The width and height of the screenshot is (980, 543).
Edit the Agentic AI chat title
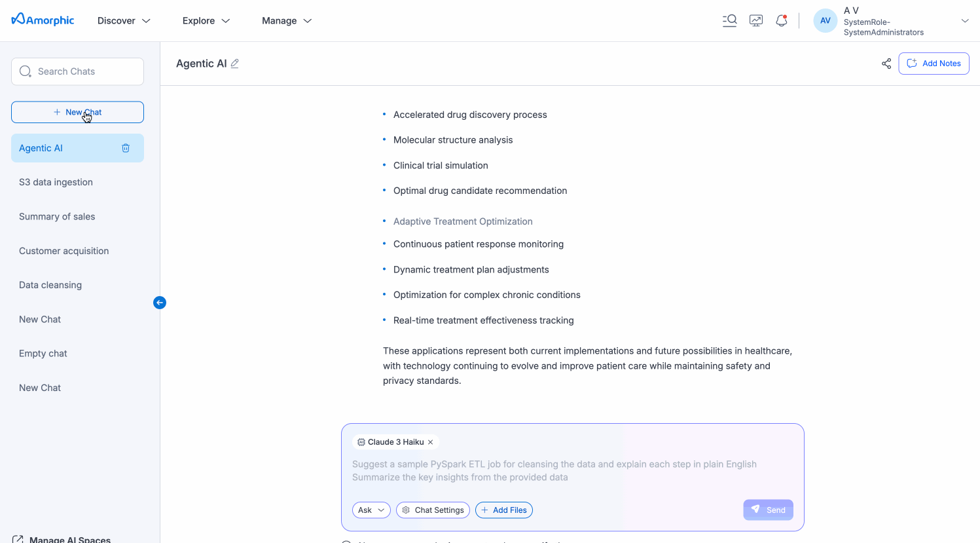click(x=235, y=64)
